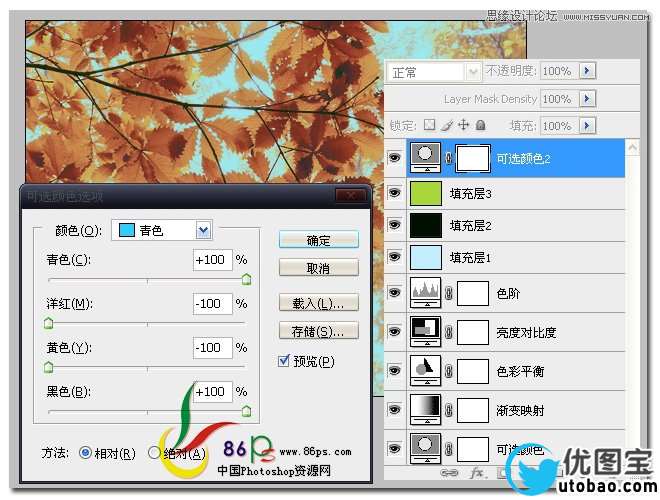Click the 亮度对比度 layer mask thumbnail
The image size is (660, 500).
pyautogui.click(x=473, y=332)
